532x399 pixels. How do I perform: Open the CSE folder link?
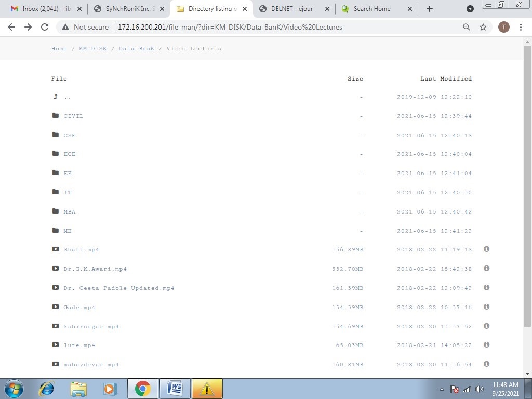click(x=70, y=135)
